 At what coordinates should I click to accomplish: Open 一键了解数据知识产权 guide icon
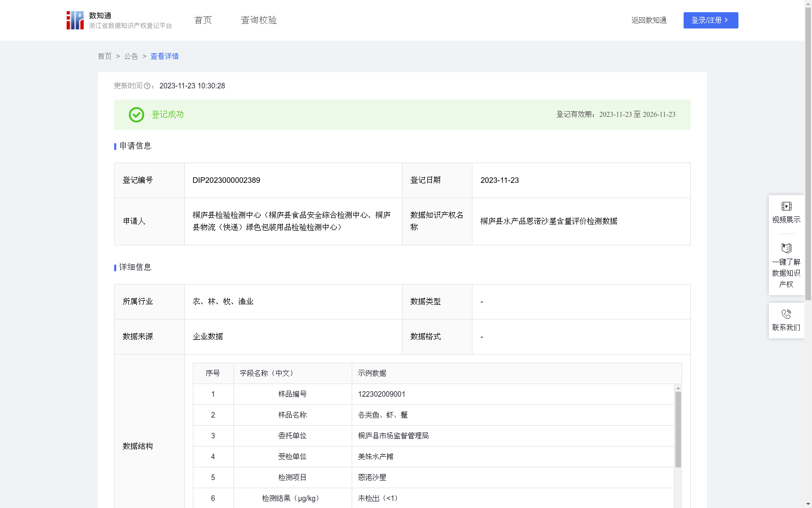pyautogui.click(x=786, y=248)
